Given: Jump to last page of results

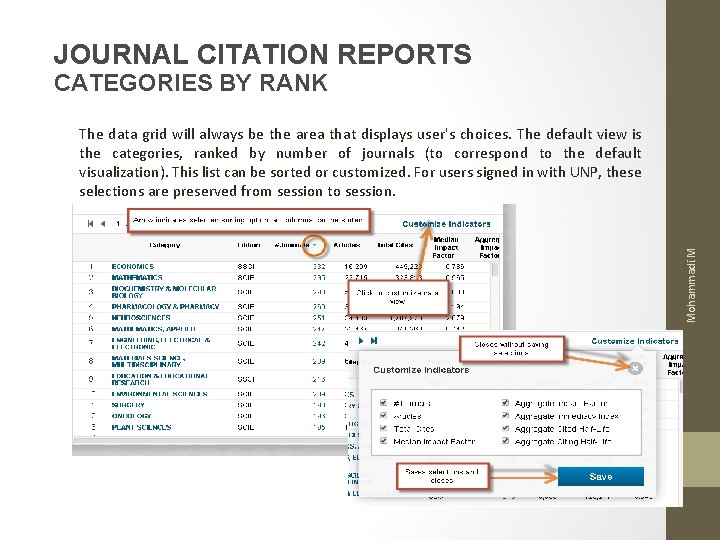Looking at the screenshot, I should (x=374, y=341).
